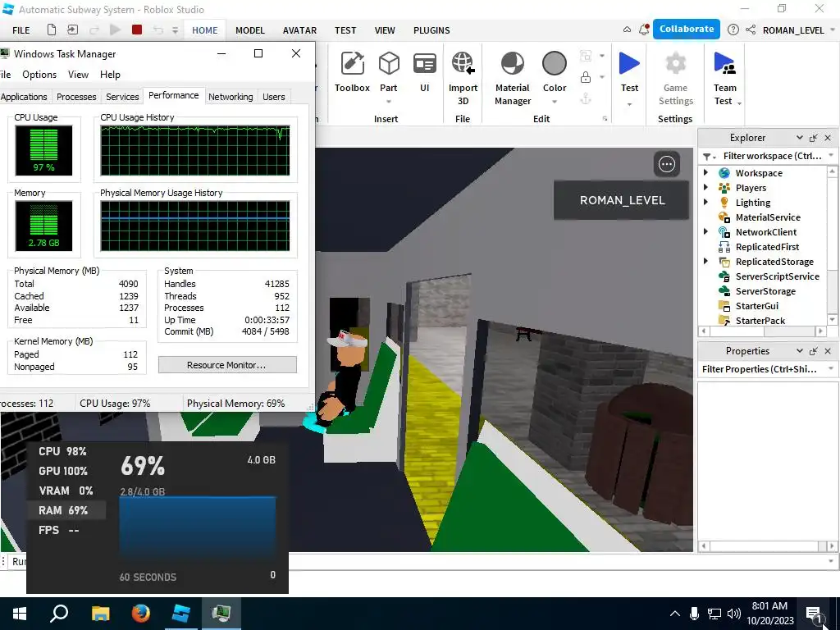Select StarterGui in Explorer

pyautogui.click(x=756, y=306)
